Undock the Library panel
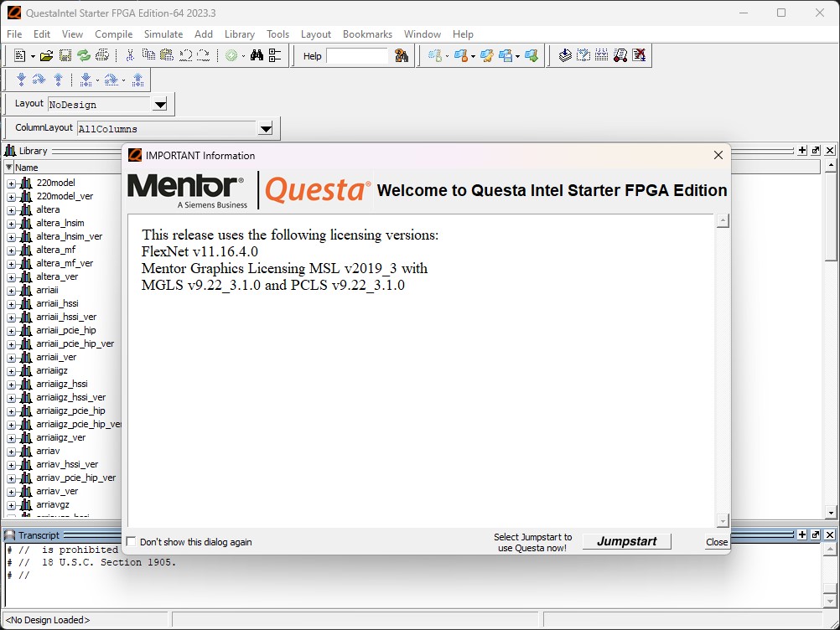The height and width of the screenshot is (630, 840). pyautogui.click(x=816, y=151)
